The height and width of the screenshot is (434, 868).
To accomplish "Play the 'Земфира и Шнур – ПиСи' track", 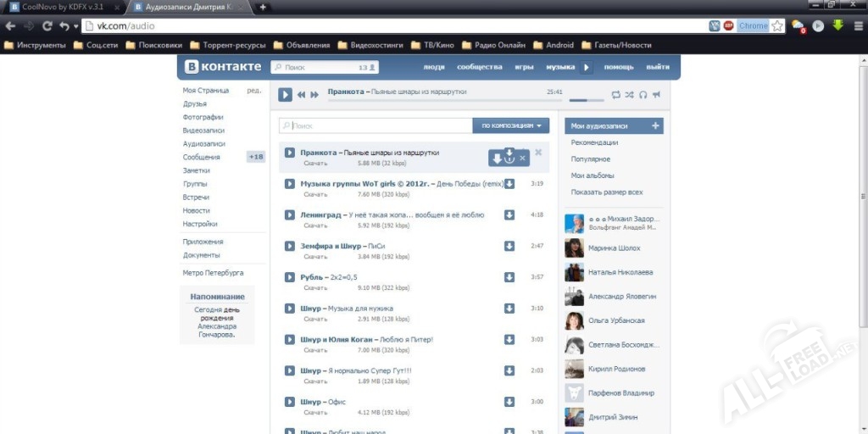I will (x=289, y=246).
